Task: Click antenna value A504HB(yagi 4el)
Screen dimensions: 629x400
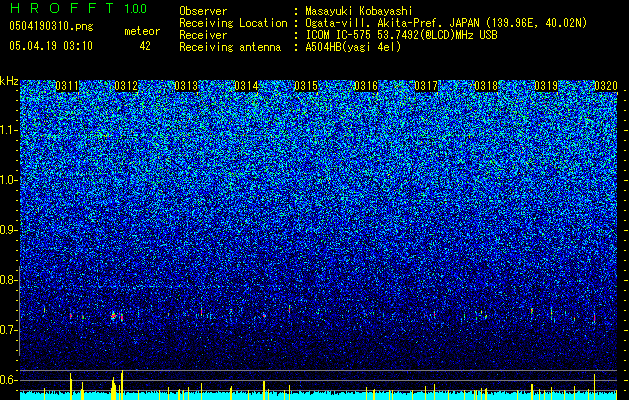Action: click(x=353, y=47)
